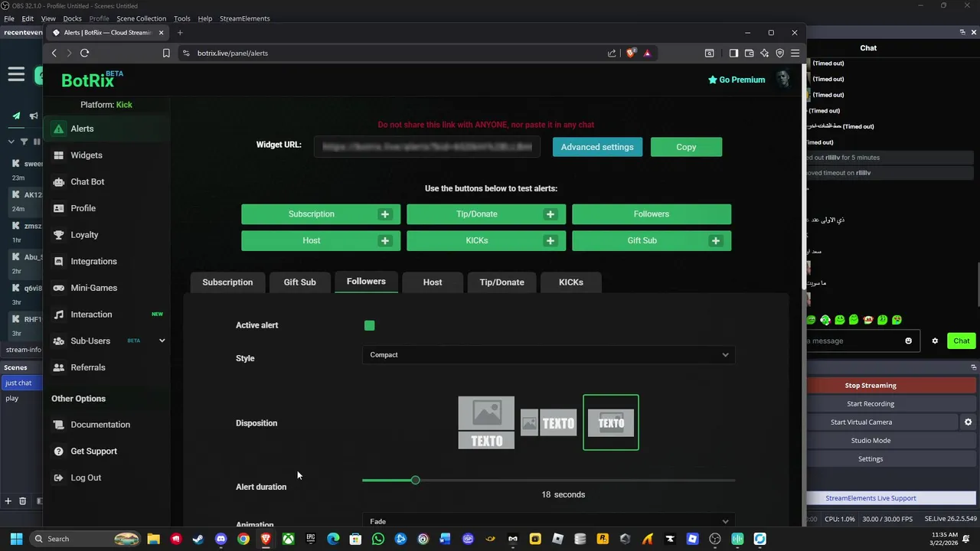
Task: Click Go Premium link
Action: coord(737,80)
